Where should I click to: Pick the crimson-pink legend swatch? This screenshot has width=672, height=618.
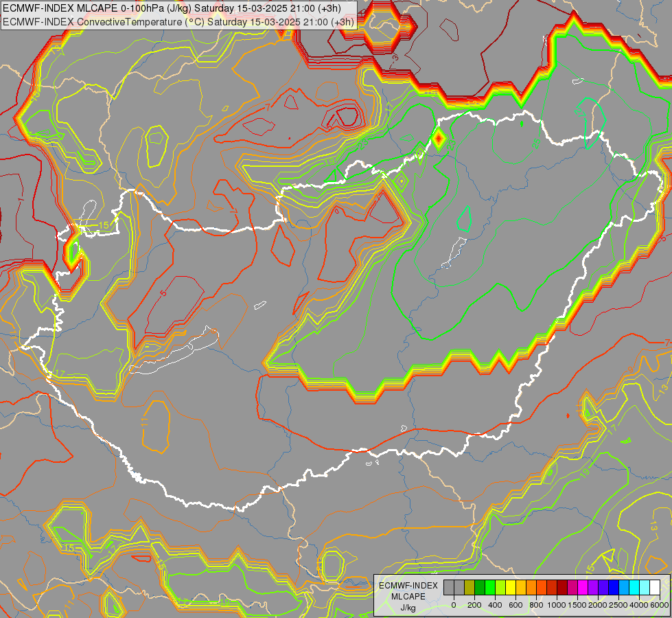click(573, 588)
